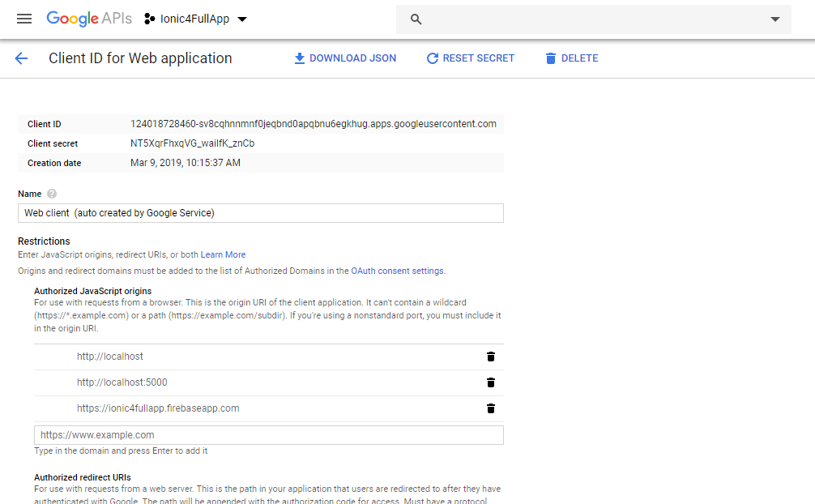Click the RESET SECRET label
This screenshot has height=504, width=815.
coord(479,58)
